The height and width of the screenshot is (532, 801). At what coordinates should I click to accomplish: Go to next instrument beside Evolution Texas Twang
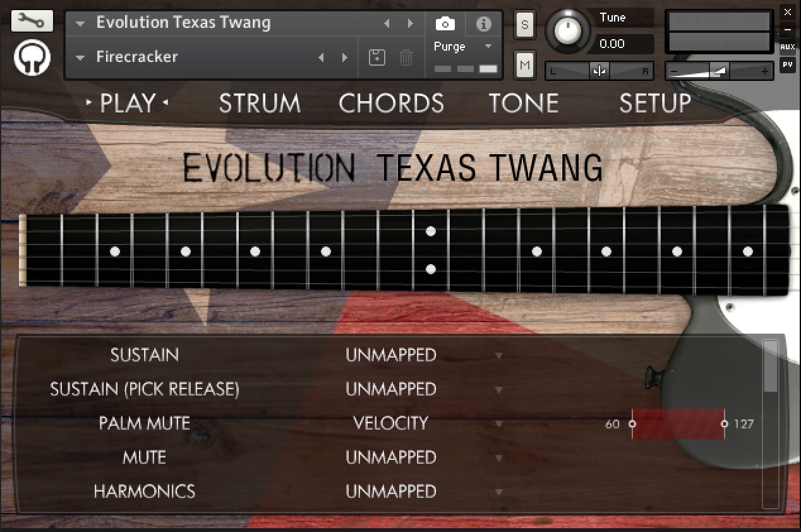411,23
